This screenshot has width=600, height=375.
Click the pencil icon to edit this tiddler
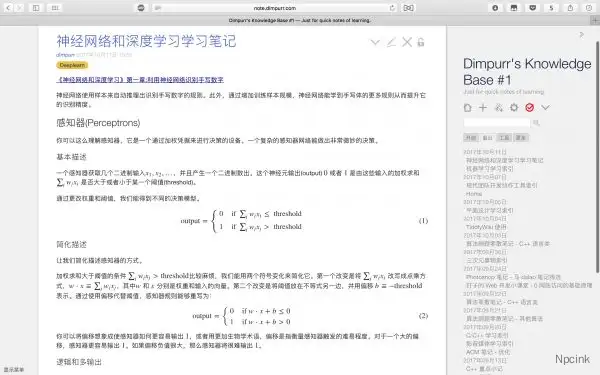pos(391,42)
